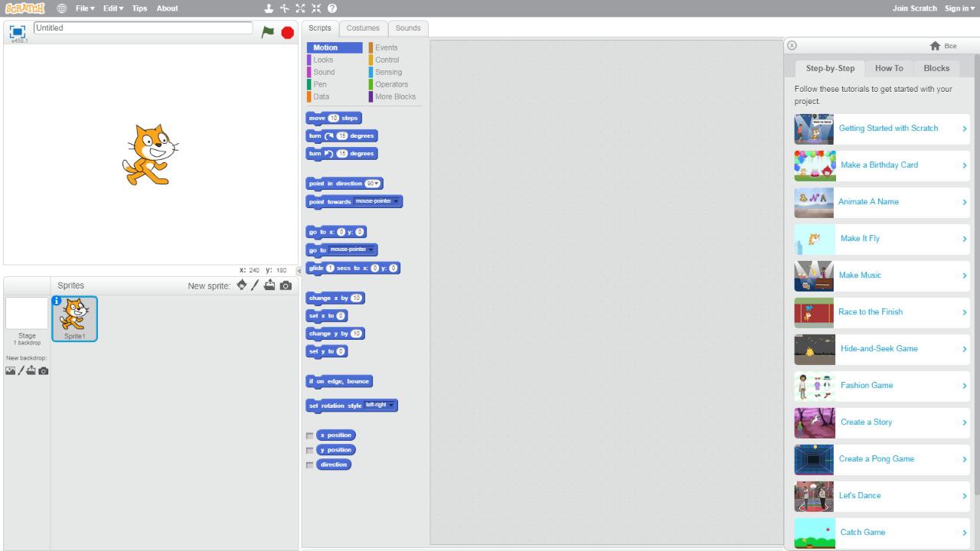Image resolution: width=980 pixels, height=551 pixels.
Task: Open rotation style left-right dropdown
Action: (380, 405)
